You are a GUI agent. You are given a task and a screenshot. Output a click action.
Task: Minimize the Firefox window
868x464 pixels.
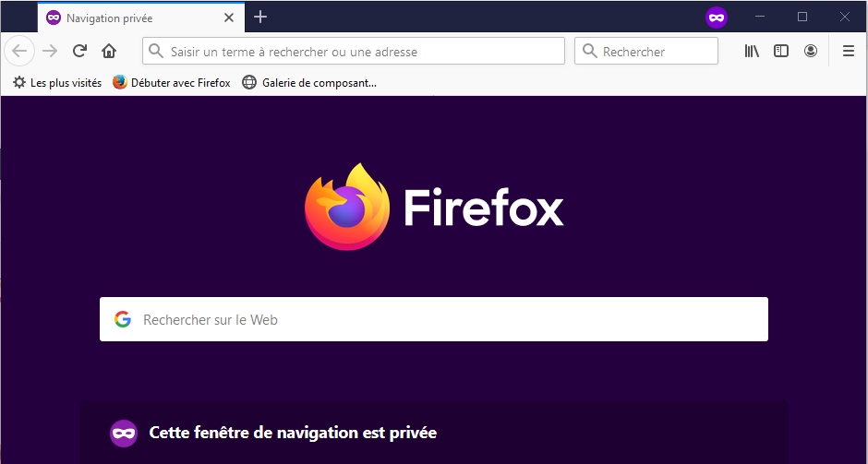click(759, 18)
